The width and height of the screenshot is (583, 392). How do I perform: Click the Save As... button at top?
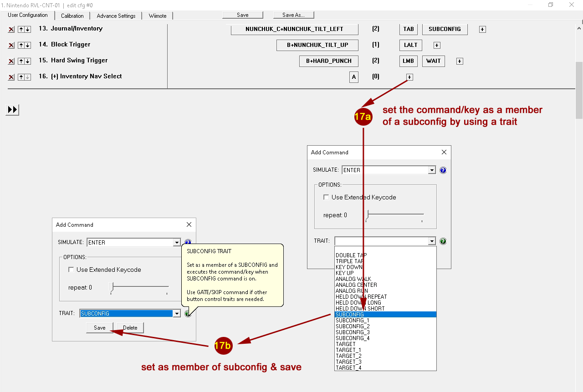point(293,15)
